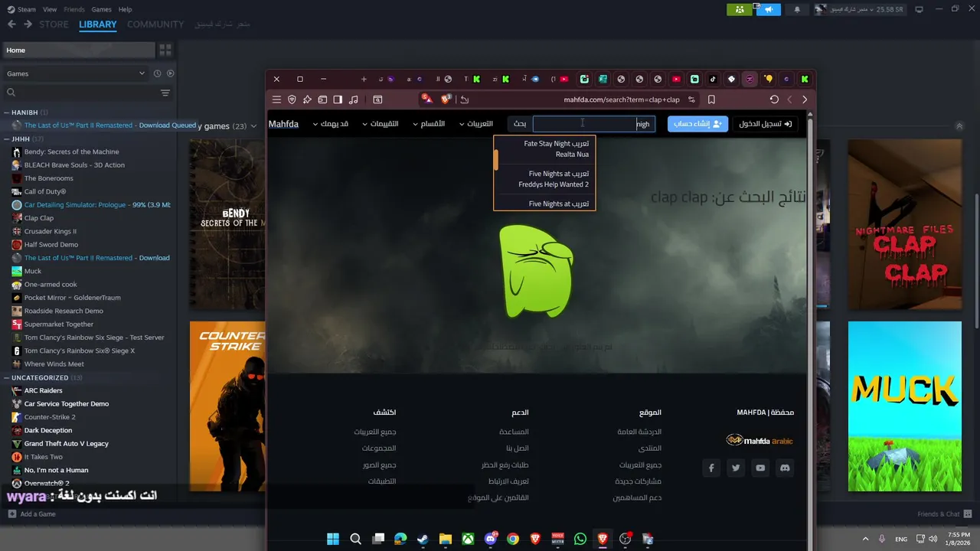Expand التقييمات dropdown in Mahfda navbar

[x=381, y=124]
